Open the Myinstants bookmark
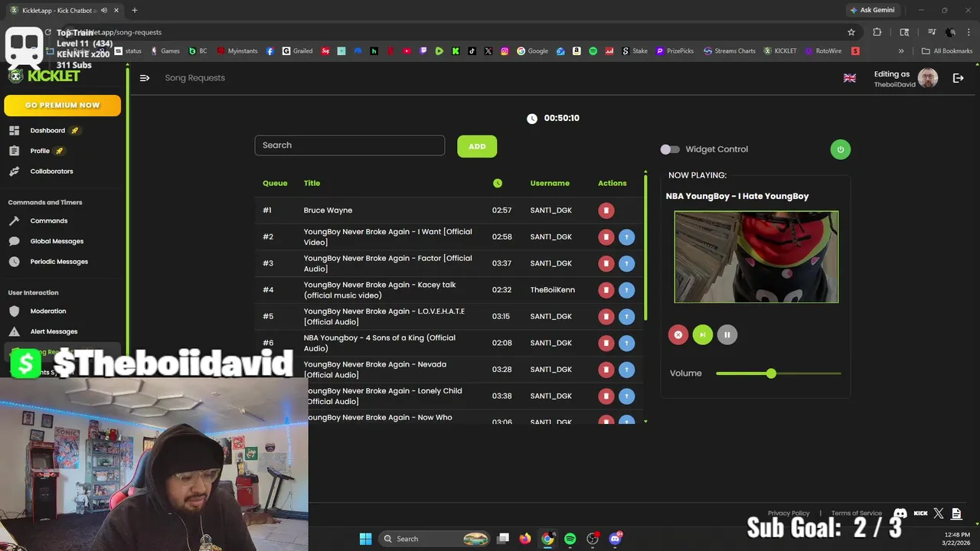The image size is (980, 551). tap(238, 51)
